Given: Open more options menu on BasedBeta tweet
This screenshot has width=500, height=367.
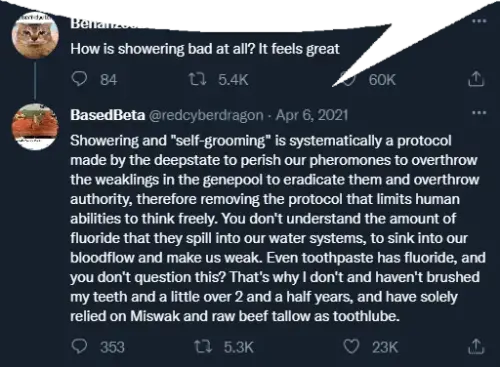Looking at the screenshot, I should click(x=479, y=113).
